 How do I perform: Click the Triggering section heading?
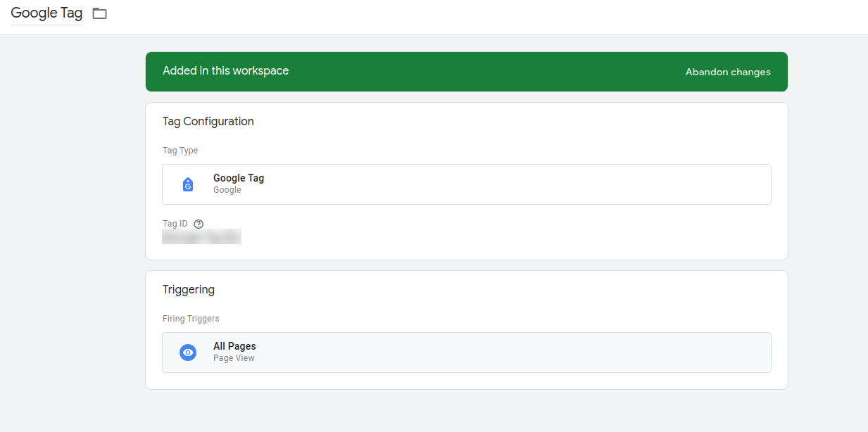click(188, 289)
